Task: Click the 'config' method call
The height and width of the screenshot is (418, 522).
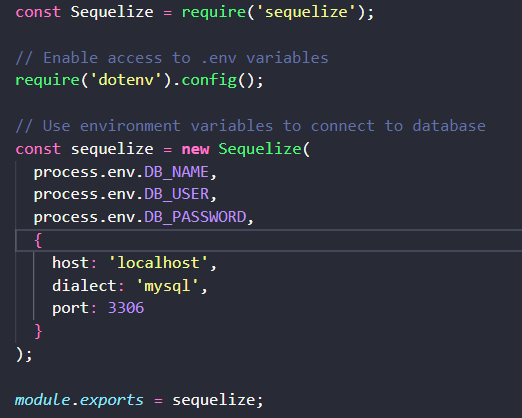Action: point(209,81)
